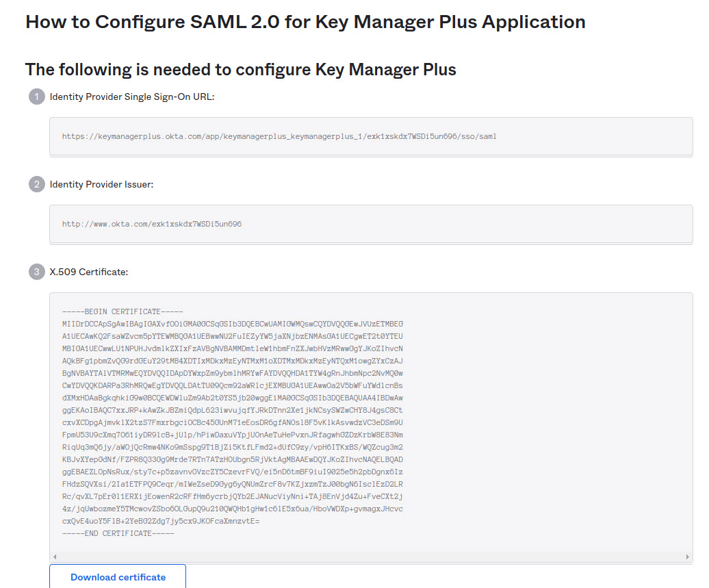The width and height of the screenshot is (709, 588).
Task: Click the step 3 number badge
Action: point(37,272)
